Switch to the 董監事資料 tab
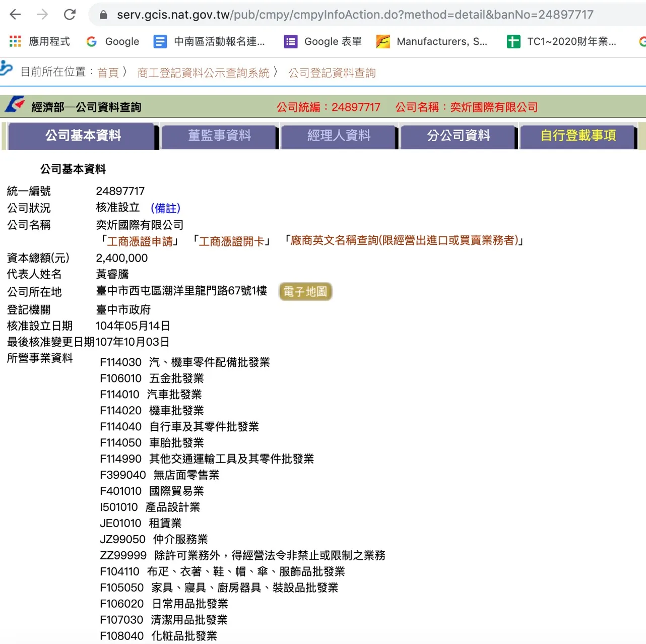Viewport: 646px width, 644px height. pyautogui.click(x=219, y=136)
